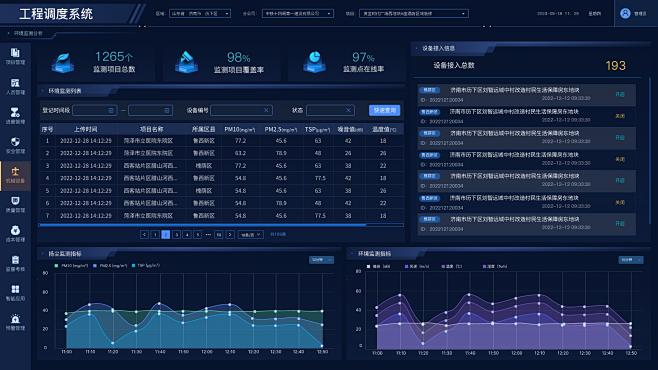
Task: Click the 快速查询 search button
Action: 384,110
